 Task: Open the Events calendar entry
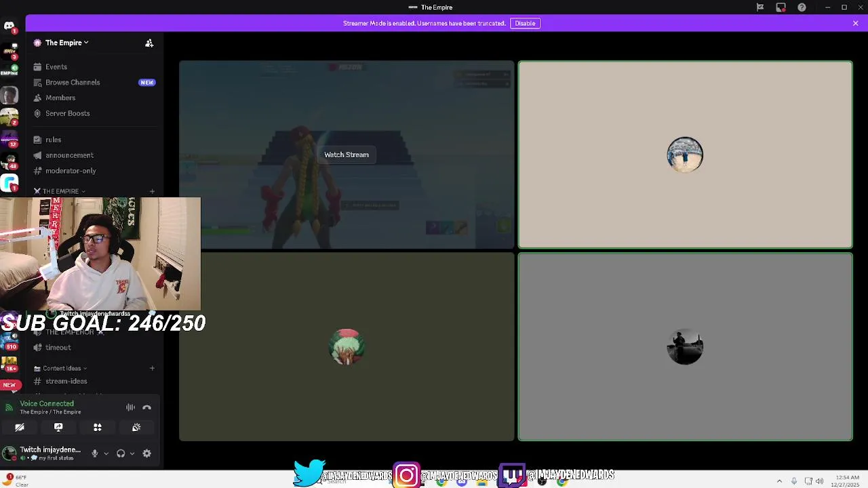click(x=95, y=66)
